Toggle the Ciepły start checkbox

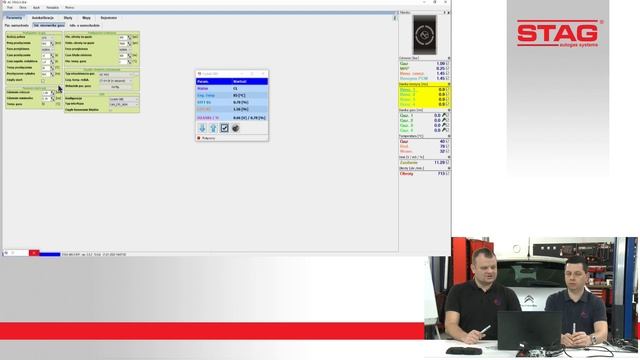[x=43, y=80]
